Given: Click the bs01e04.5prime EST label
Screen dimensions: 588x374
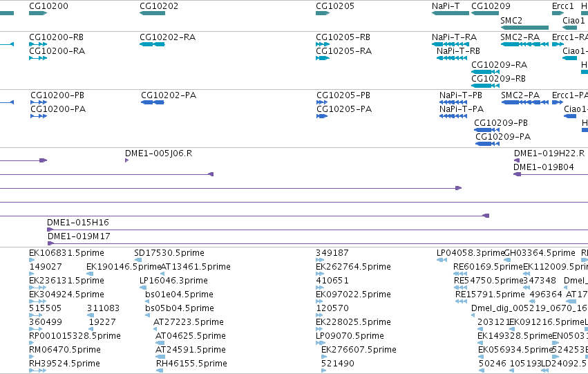Looking at the screenshot, I should pos(179,295).
